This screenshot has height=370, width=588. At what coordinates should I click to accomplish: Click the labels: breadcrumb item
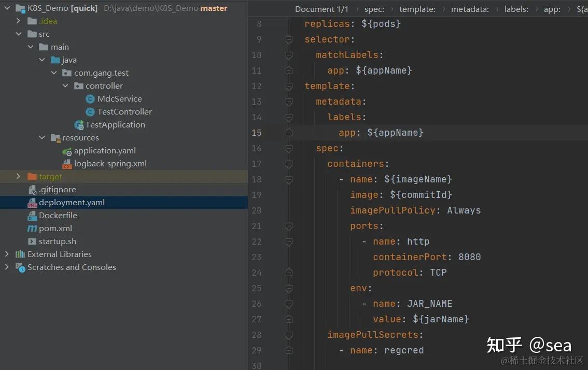(516, 9)
